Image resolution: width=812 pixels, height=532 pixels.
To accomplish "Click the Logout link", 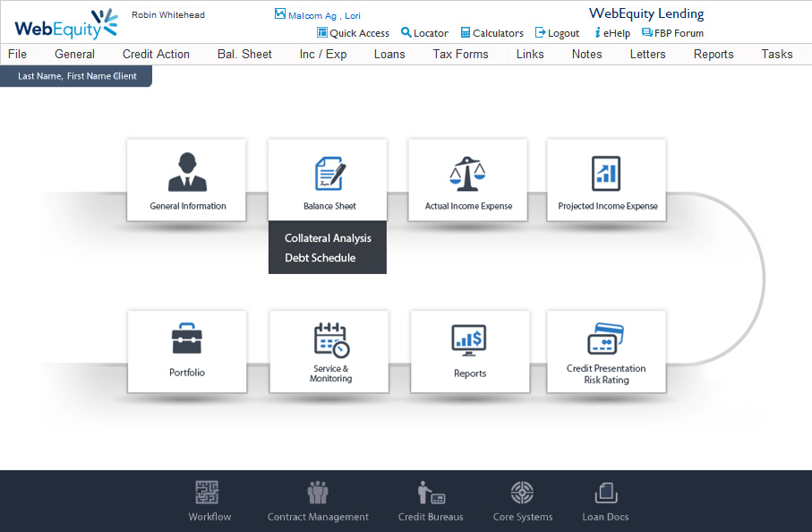I will point(557,33).
